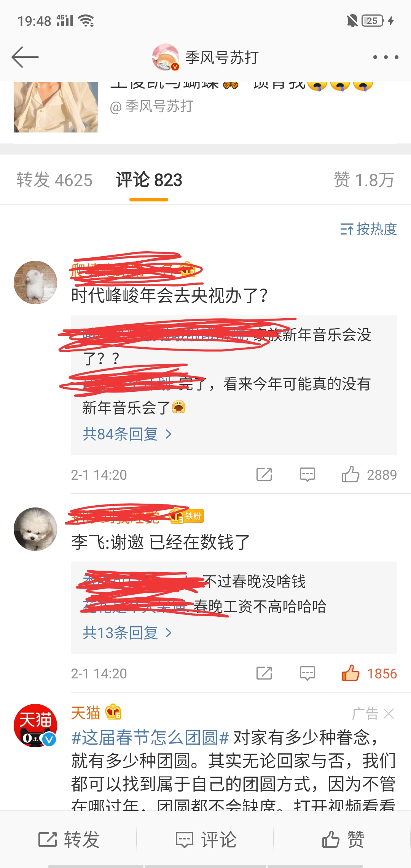
Task: Expand the 共84条回复 replies
Action: coord(127,434)
